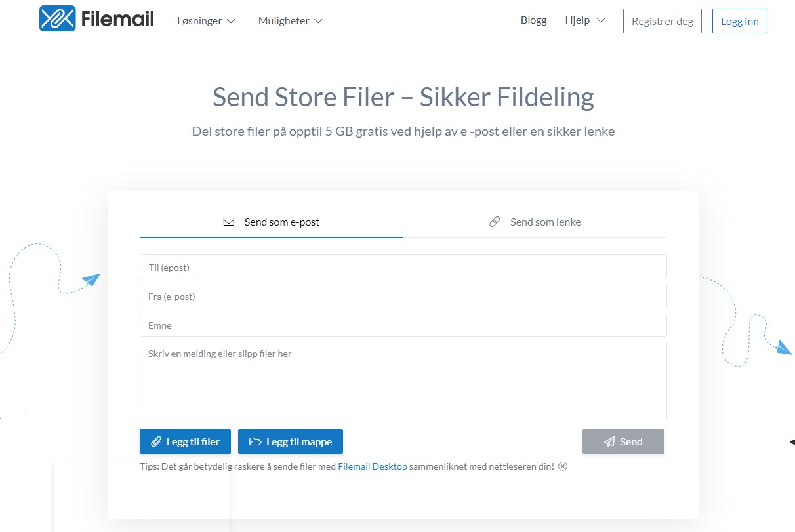The image size is (795, 532).
Task: Expand the Hjelp dropdown menu
Action: point(585,20)
